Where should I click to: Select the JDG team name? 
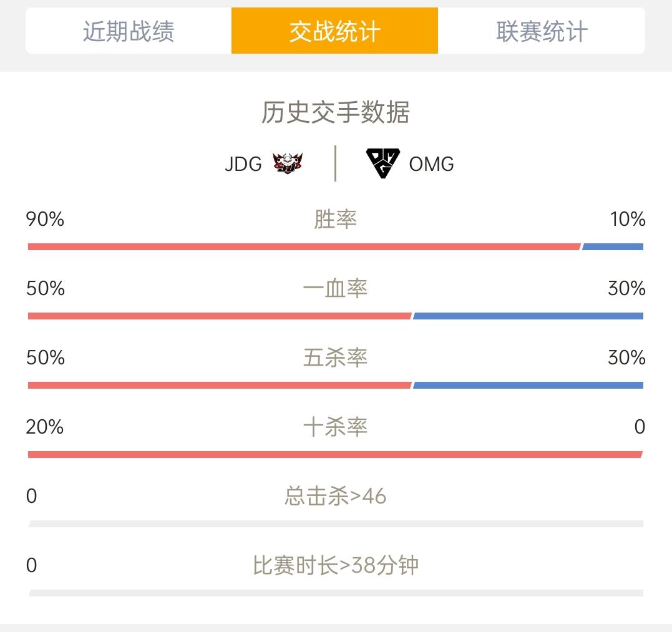coord(243,164)
